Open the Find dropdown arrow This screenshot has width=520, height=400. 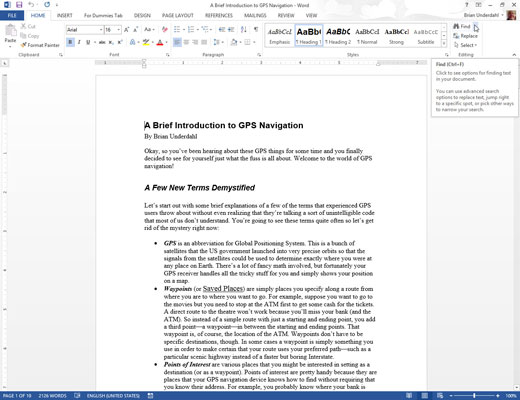[x=475, y=26]
